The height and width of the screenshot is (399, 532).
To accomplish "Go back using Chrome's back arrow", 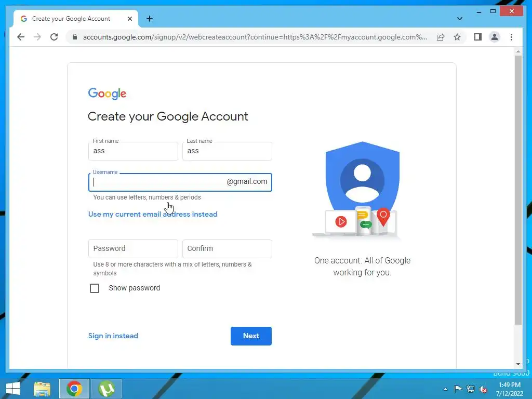I will point(21,37).
